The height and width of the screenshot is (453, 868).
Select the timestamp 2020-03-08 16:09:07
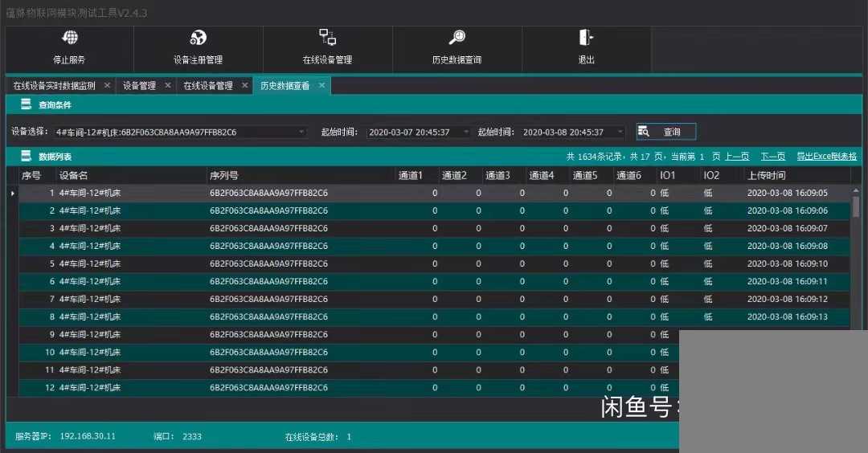click(787, 228)
